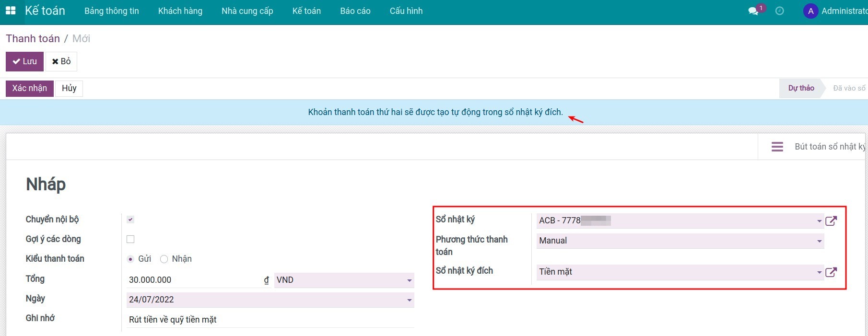Click the Administrator avatar icon
The image size is (868, 336).
tap(810, 11)
